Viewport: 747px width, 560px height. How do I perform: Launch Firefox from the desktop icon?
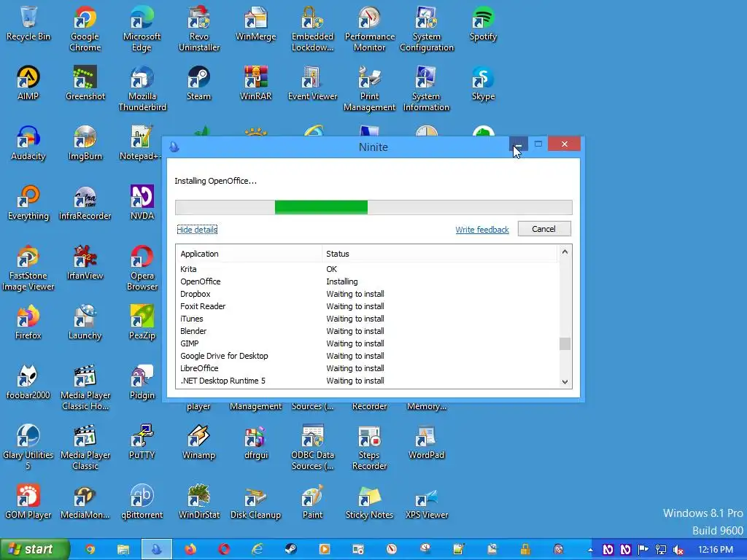(28, 322)
